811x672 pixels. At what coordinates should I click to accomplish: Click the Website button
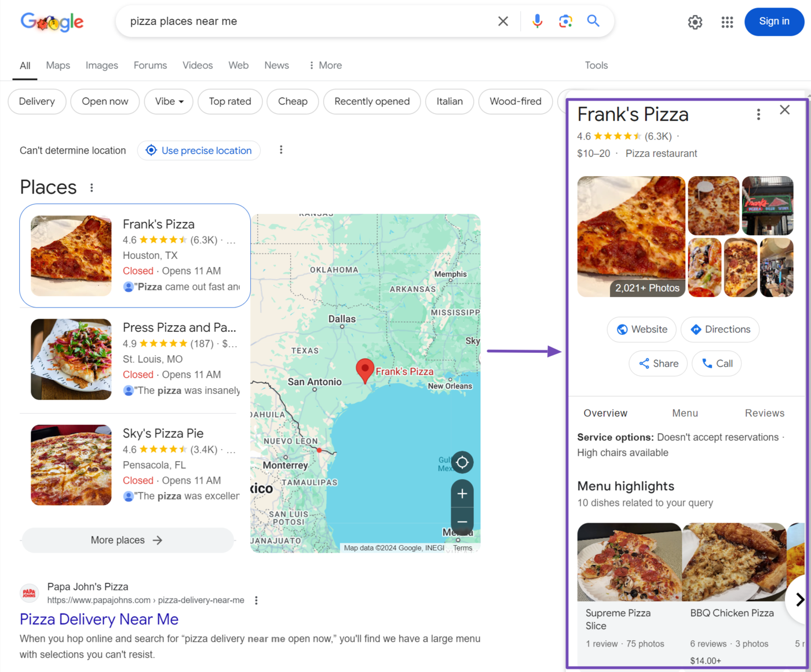click(x=641, y=329)
